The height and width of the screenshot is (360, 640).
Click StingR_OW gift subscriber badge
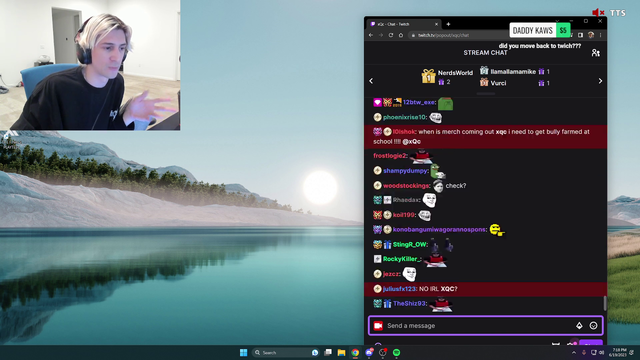[387, 244]
